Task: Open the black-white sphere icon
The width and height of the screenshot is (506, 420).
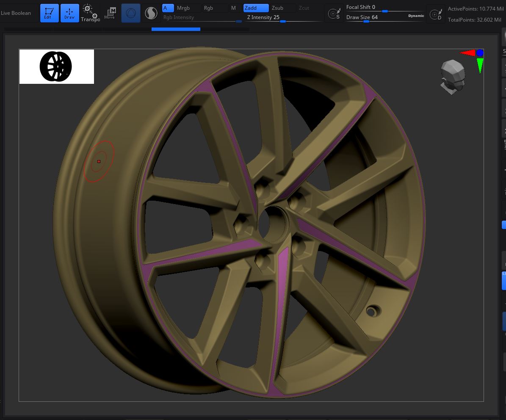Action: [x=151, y=13]
